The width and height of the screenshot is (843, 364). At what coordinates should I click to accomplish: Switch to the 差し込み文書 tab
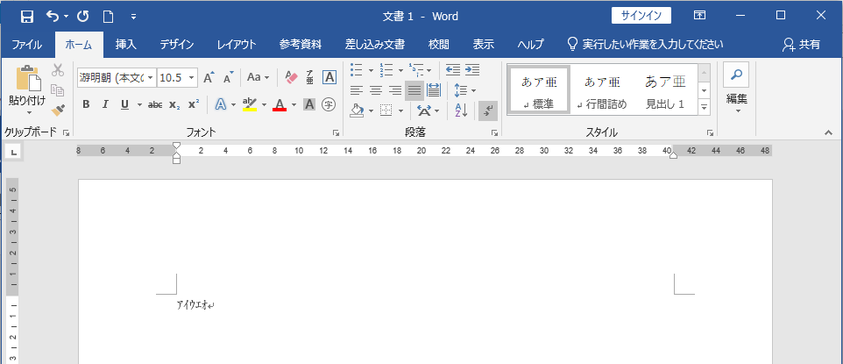(x=375, y=45)
